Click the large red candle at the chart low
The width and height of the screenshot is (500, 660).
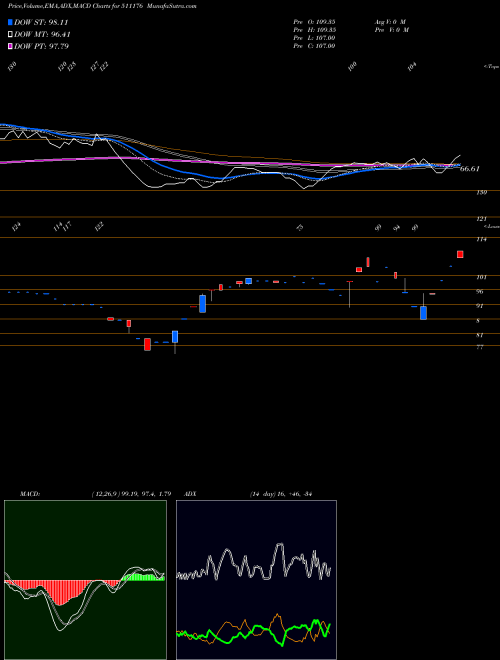click(x=147, y=344)
